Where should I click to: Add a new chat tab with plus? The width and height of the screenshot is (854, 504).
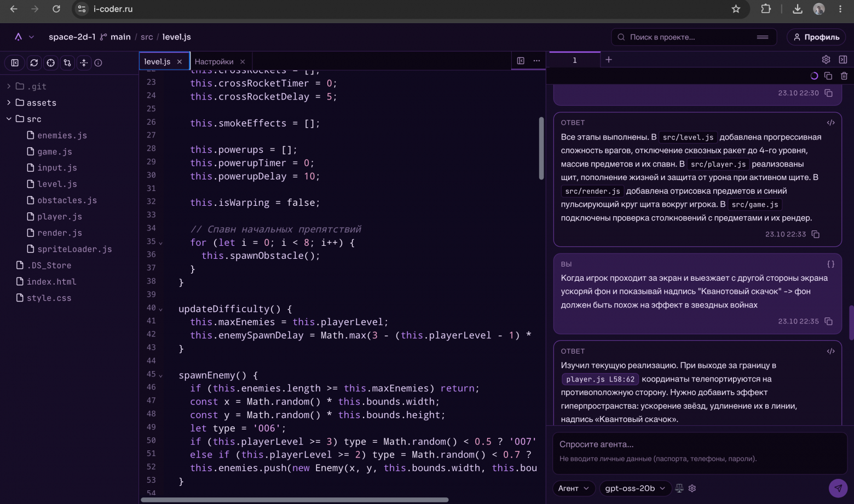pyautogui.click(x=609, y=60)
